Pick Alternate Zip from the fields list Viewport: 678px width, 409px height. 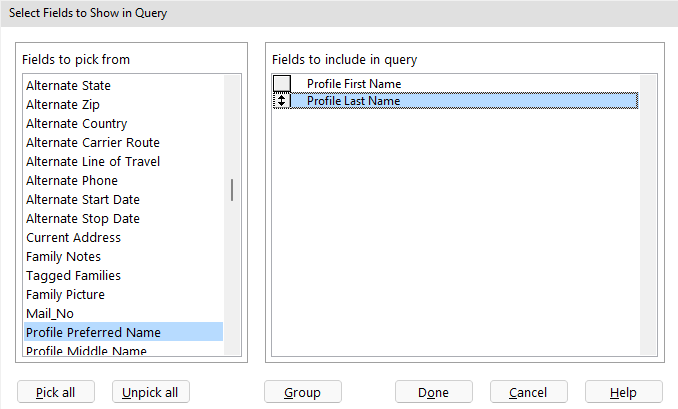point(63,105)
